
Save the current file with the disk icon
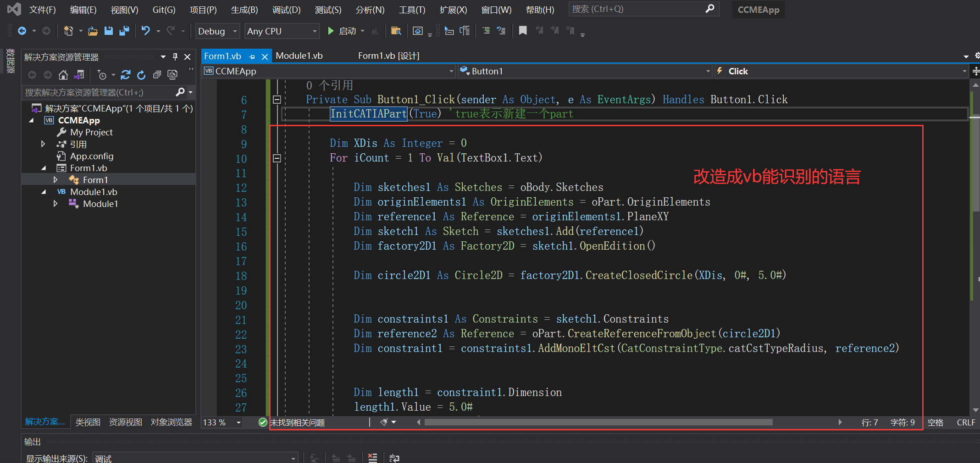(x=109, y=31)
